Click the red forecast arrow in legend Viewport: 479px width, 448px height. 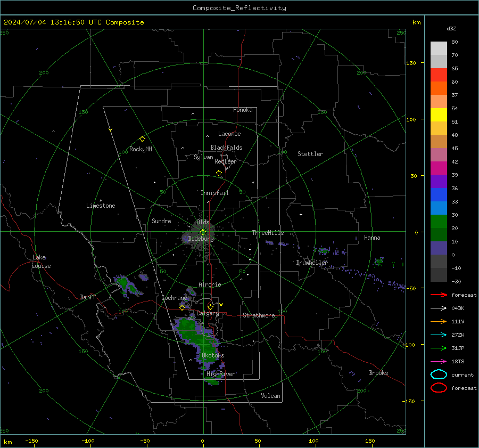coord(439,295)
